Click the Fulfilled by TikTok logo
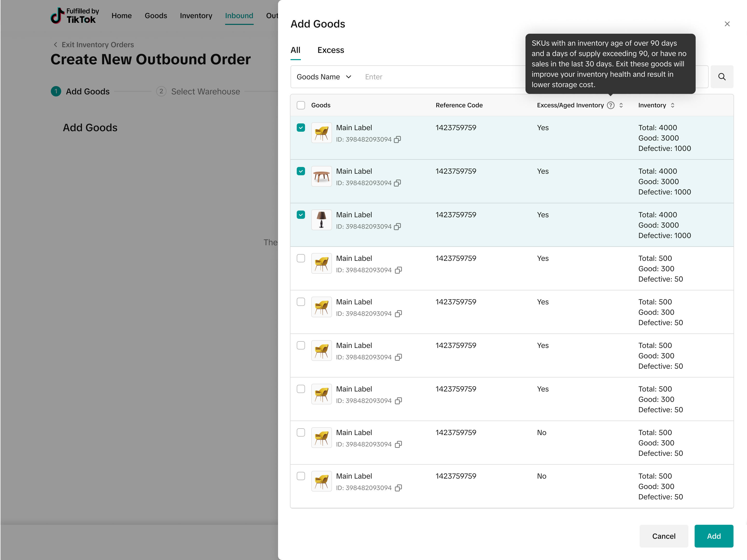This screenshot has width=747, height=560. click(x=75, y=16)
